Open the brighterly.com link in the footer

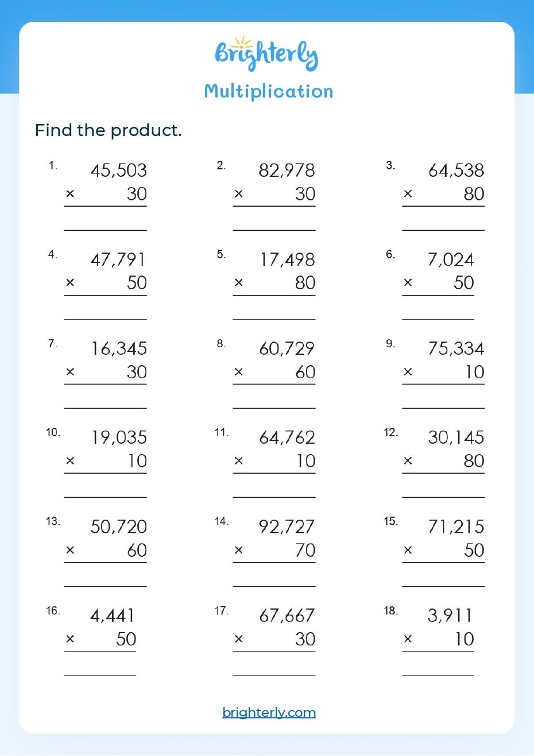[x=269, y=712]
